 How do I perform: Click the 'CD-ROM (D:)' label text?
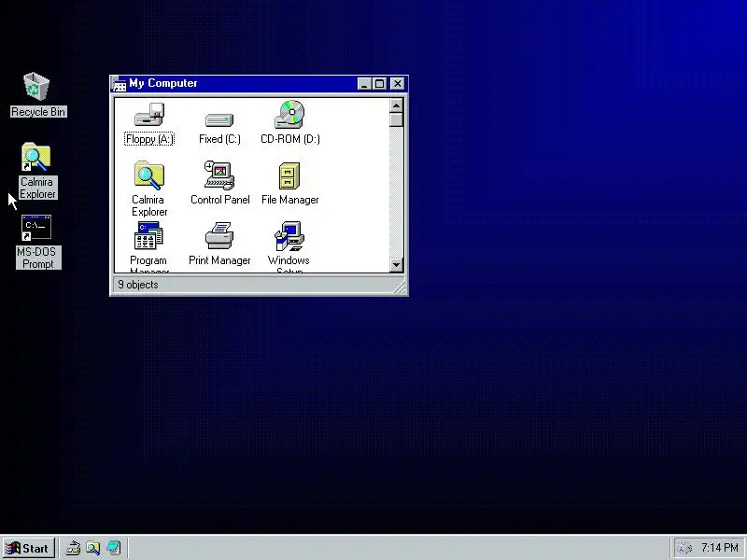[x=290, y=139]
